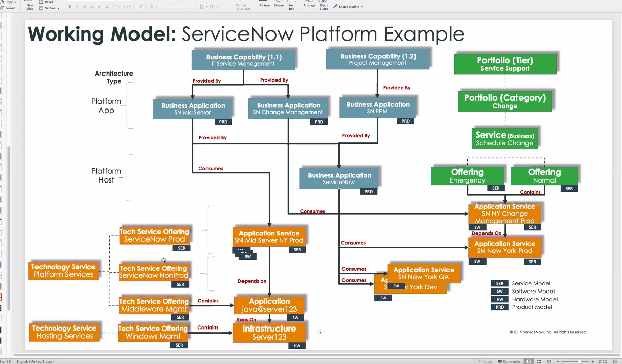This screenshot has width=622, height=364.
Task: Open text highlight color dropdown
Action: tap(143, 7)
